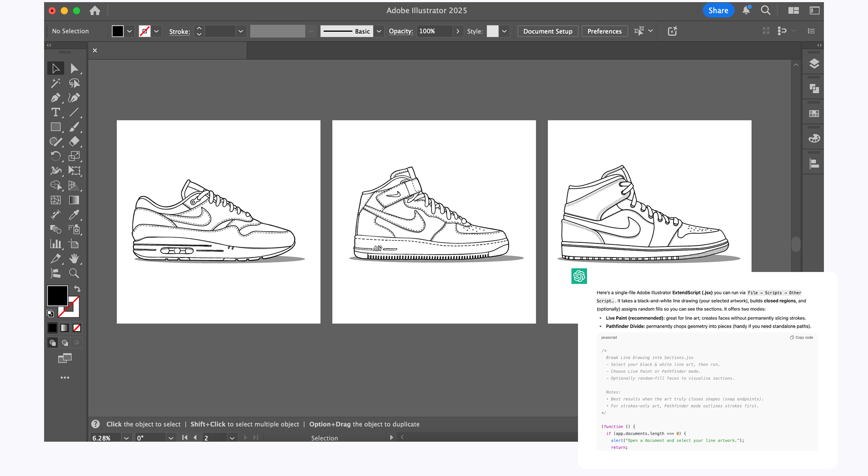Choose the Magic Wand tool
The width and height of the screenshot is (868, 476).
click(56, 83)
